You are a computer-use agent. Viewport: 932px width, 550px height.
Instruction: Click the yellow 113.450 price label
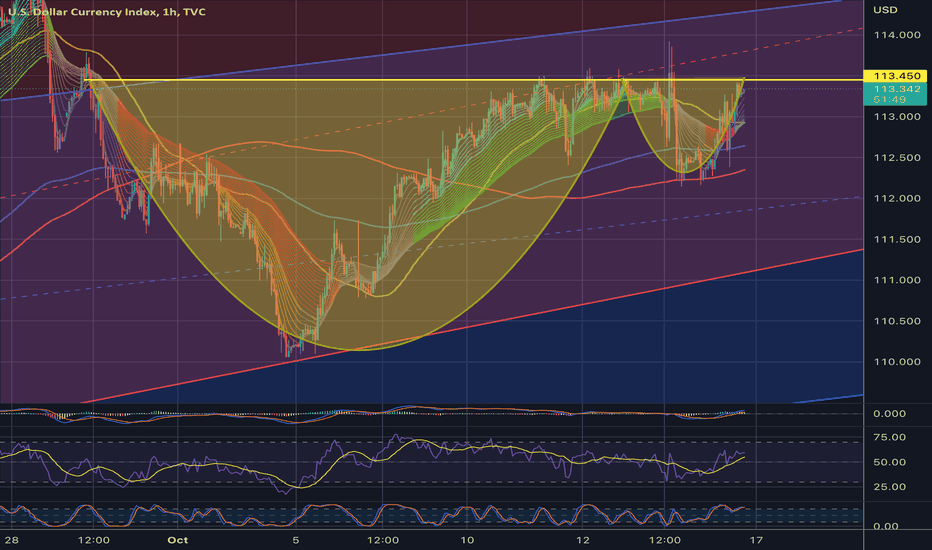pyautogui.click(x=897, y=76)
